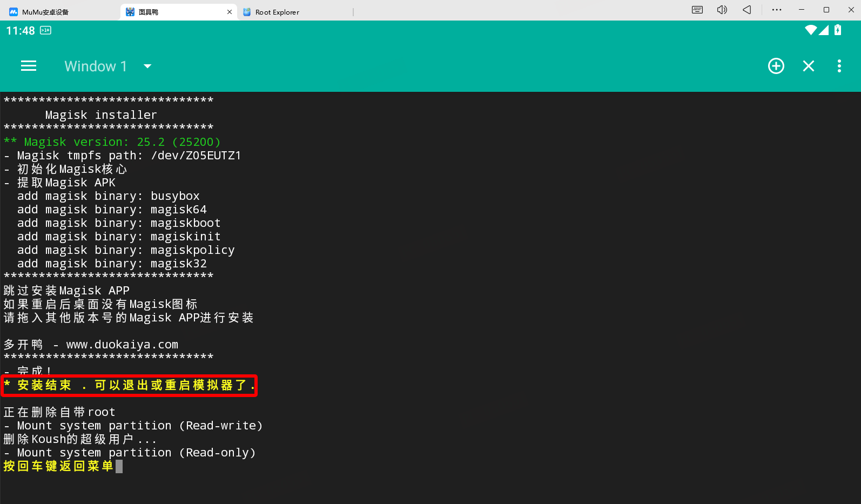Close the 面具鸭 tab
The height and width of the screenshot is (504, 861).
(x=230, y=12)
